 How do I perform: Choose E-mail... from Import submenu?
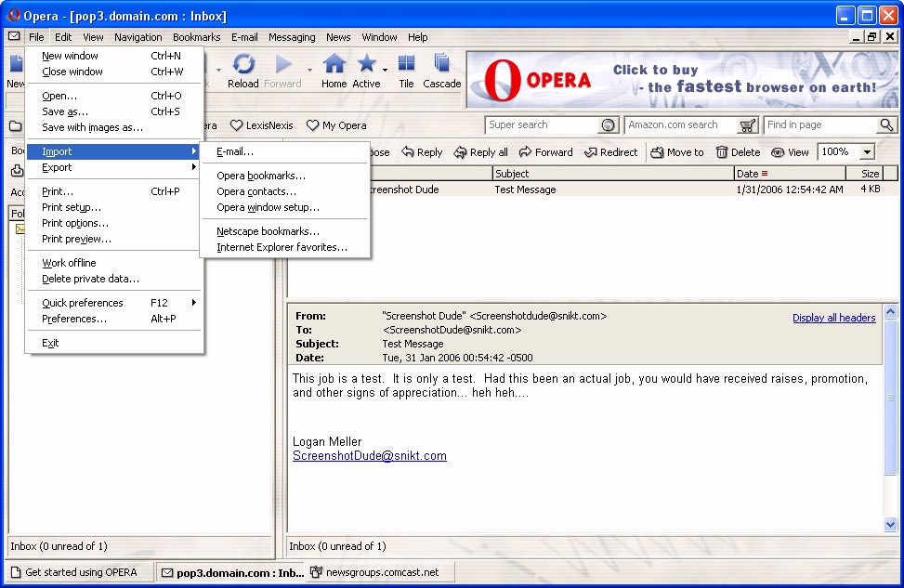pyautogui.click(x=285, y=151)
